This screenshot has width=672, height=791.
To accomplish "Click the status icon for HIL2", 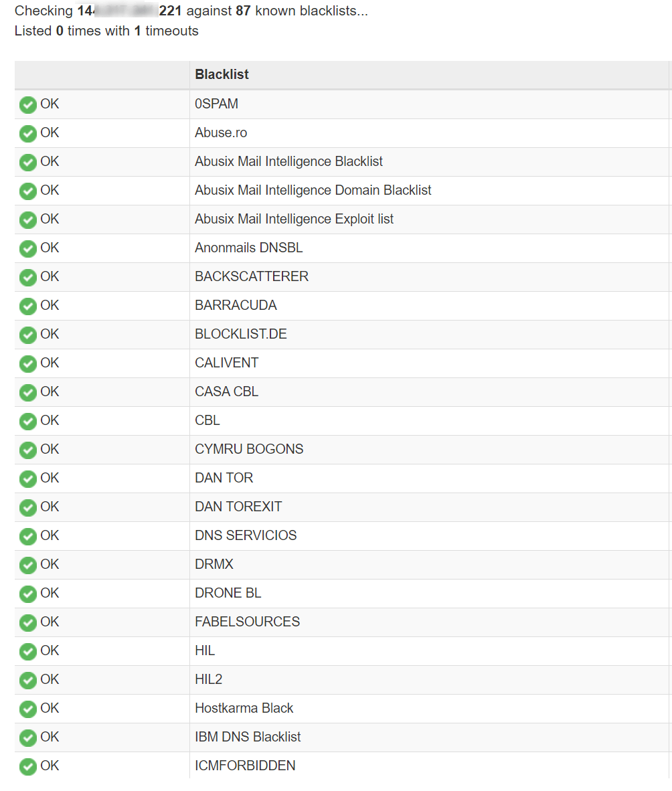I will point(27,681).
